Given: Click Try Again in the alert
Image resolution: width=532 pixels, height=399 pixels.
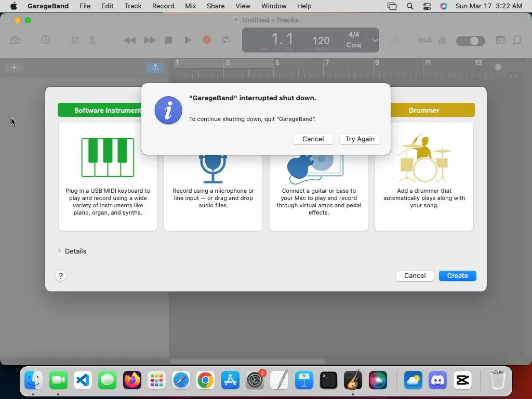Looking at the screenshot, I should [360, 139].
